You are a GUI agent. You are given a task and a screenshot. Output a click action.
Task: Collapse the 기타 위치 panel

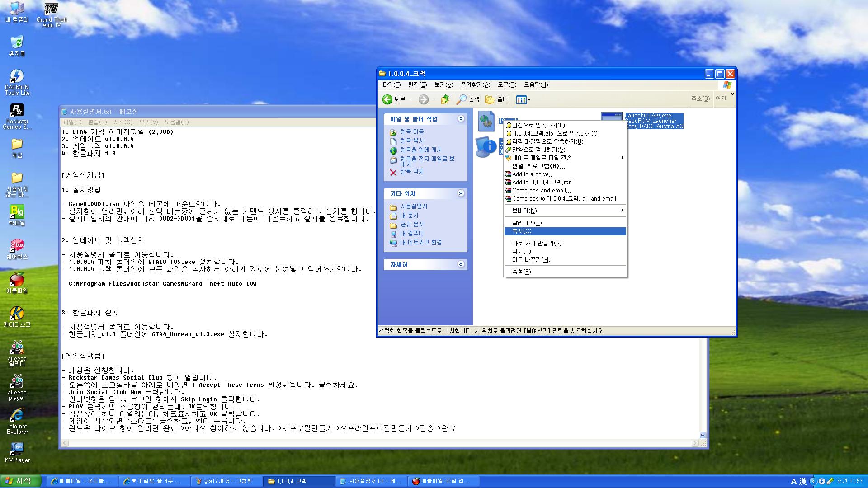(461, 193)
